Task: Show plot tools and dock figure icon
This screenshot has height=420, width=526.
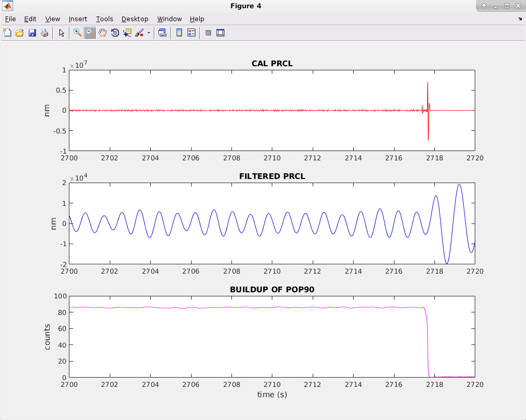Action: 221,33
